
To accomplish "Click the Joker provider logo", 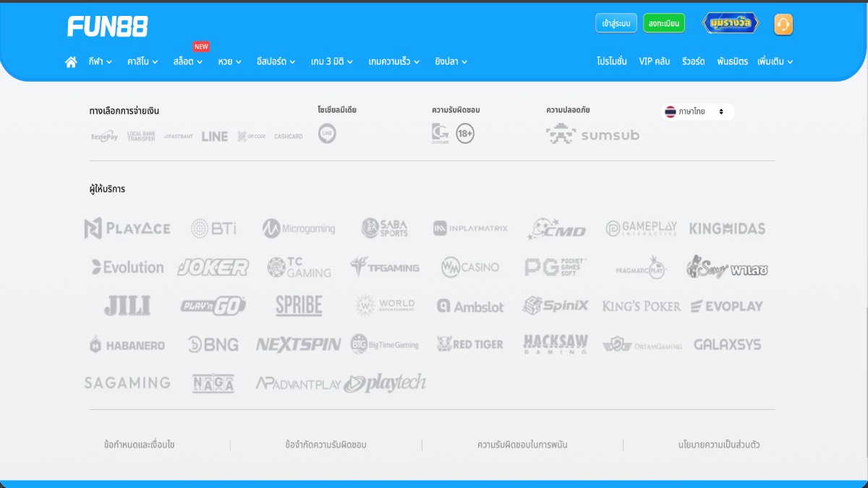I will coord(213,267).
